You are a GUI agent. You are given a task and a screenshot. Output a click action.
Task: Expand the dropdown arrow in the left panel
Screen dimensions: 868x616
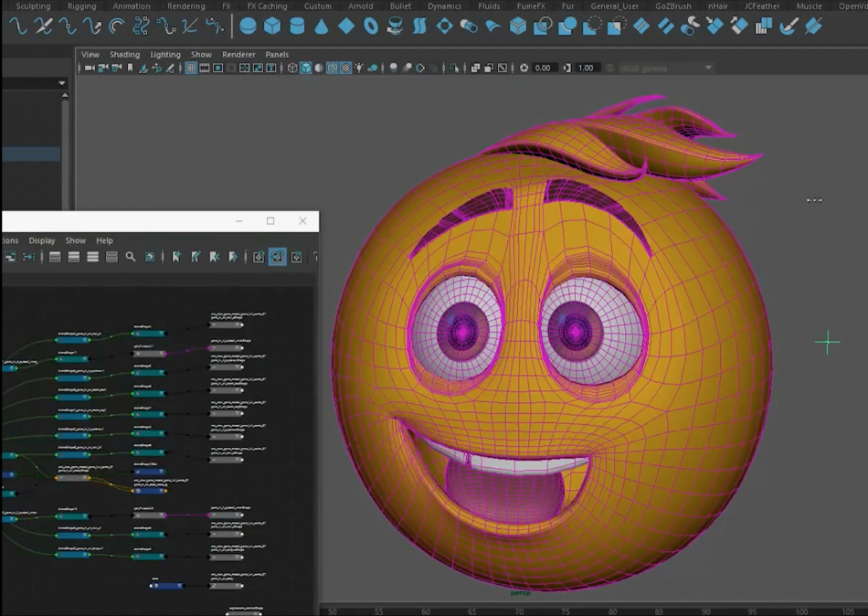pos(62,83)
